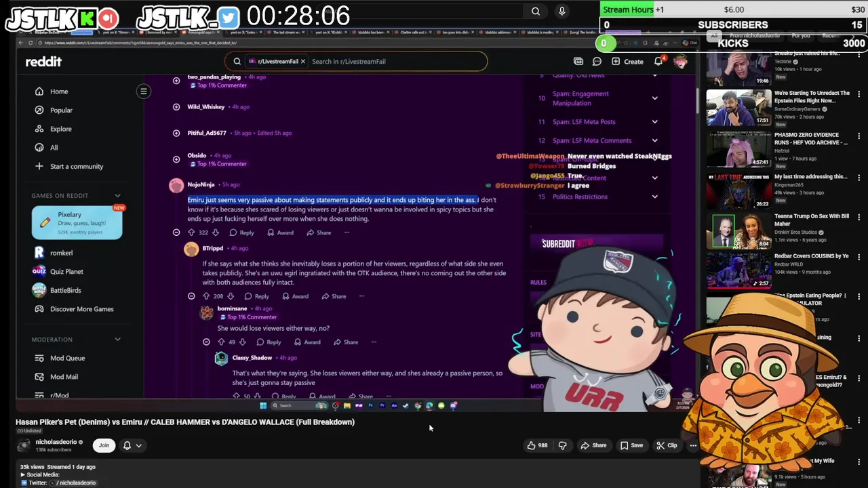
Task: Open Reddit chat icon in header
Action: coord(597,62)
